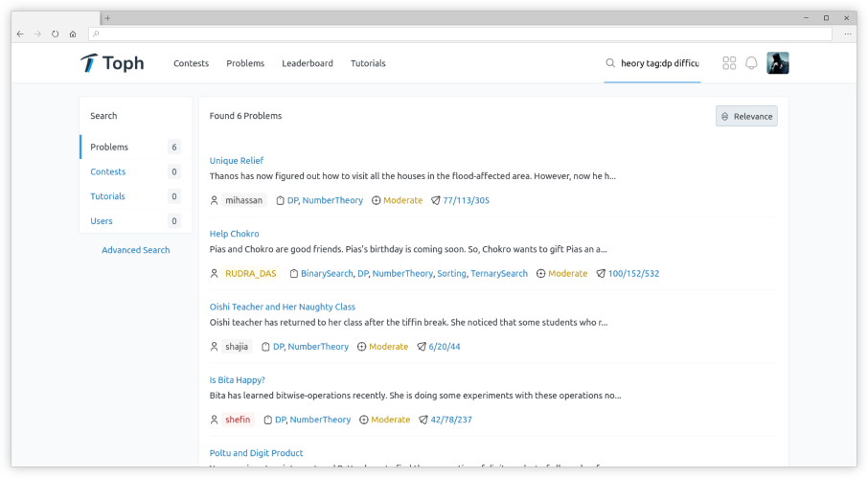Click the stats icon next to 100/152/532
This screenshot has height=478, width=868.
click(601, 273)
